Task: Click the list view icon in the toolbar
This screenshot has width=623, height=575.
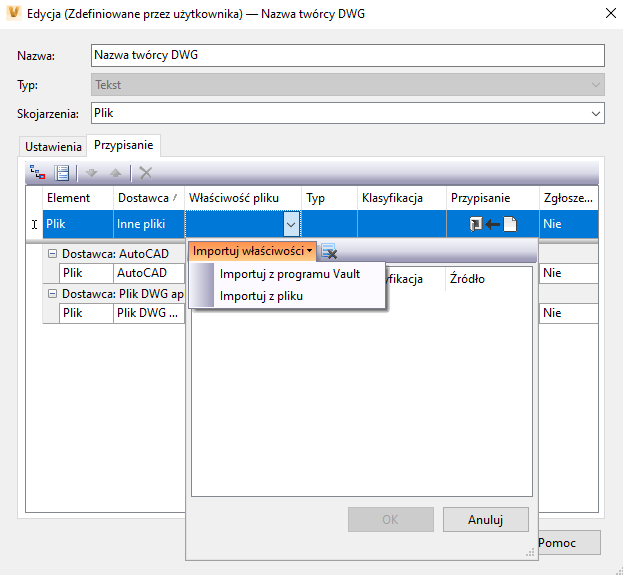Action: [62, 173]
